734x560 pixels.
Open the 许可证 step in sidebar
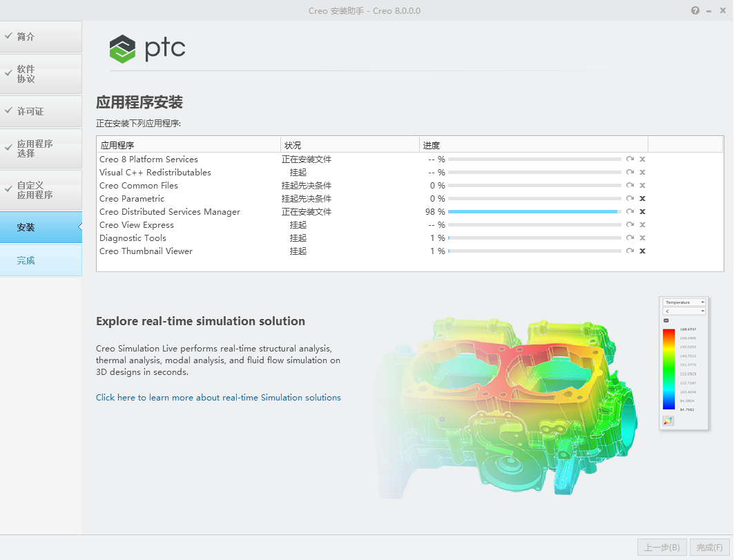[x=41, y=111]
